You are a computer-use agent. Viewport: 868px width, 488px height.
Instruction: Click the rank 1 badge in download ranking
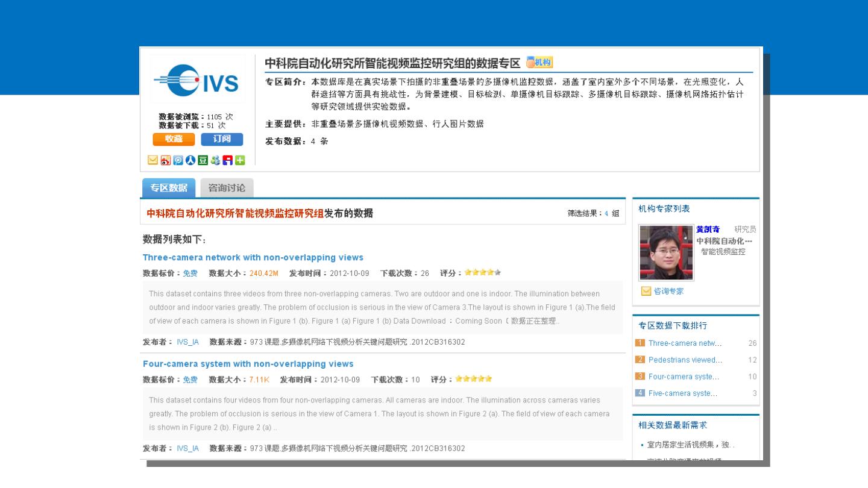coord(640,343)
